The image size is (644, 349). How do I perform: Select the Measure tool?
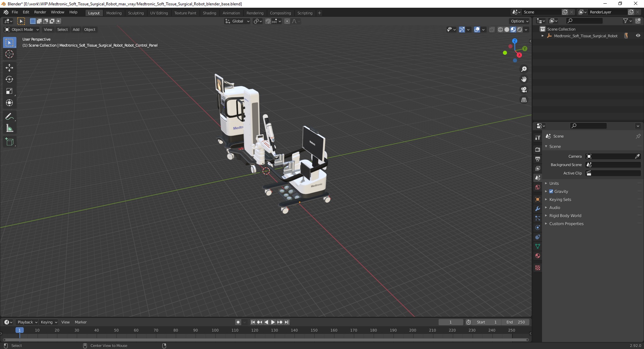9,129
